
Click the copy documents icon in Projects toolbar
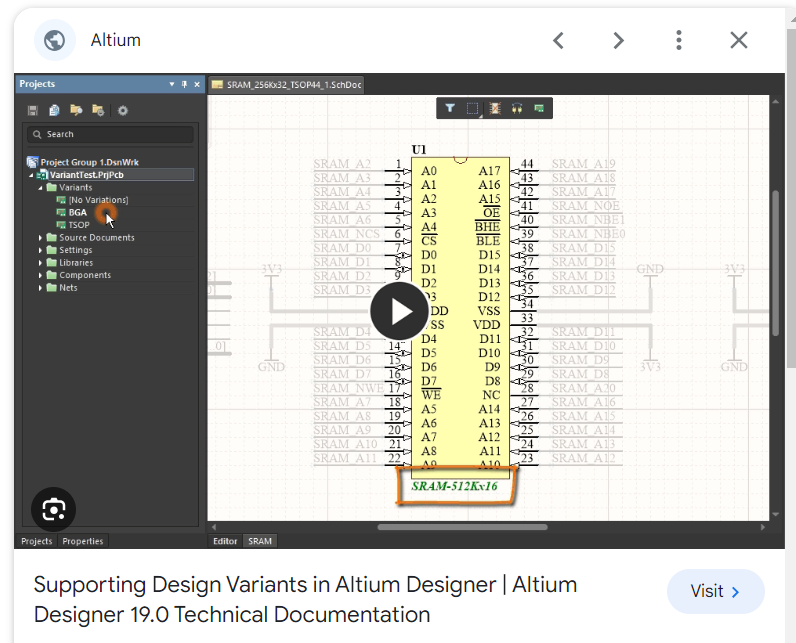pyautogui.click(x=54, y=110)
